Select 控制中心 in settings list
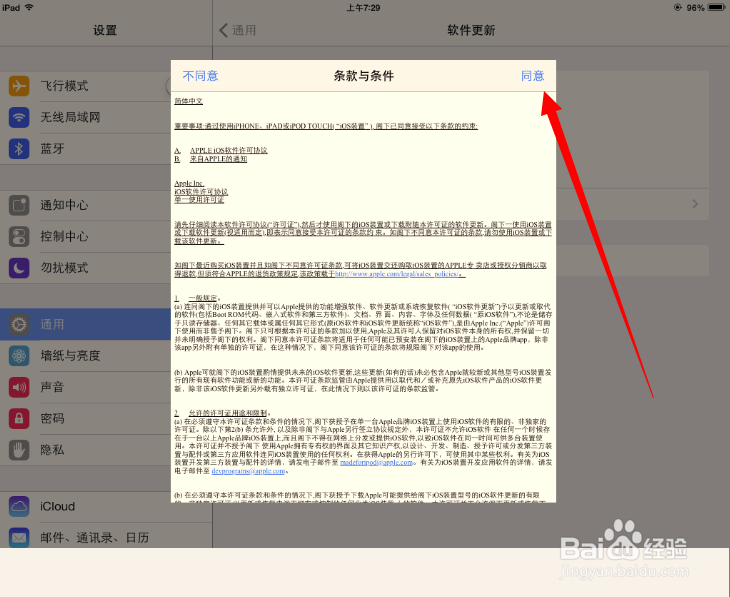730x597 pixels. [x=85, y=237]
